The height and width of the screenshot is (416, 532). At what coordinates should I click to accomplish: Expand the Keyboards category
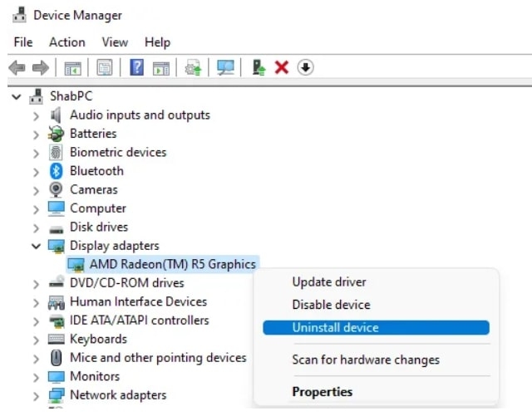tap(36, 340)
